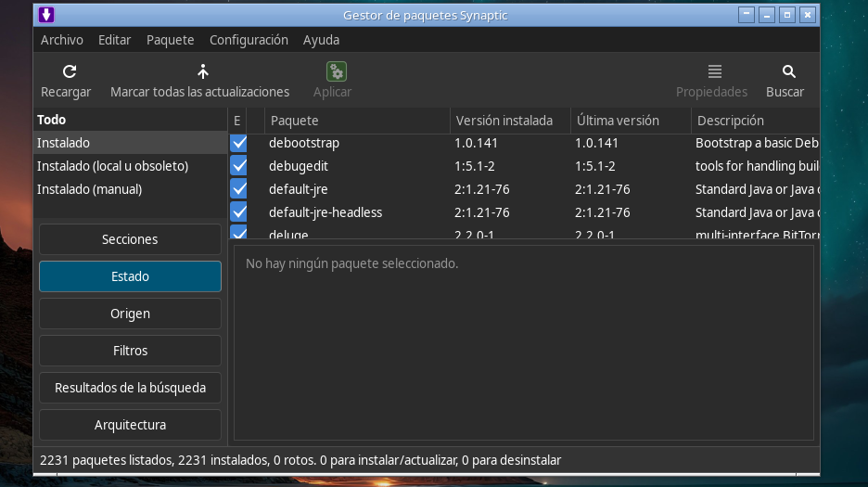The width and height of the screenshot is (868, 487).
Task: Show Resultados de la búsqueda
Action: 130,388
